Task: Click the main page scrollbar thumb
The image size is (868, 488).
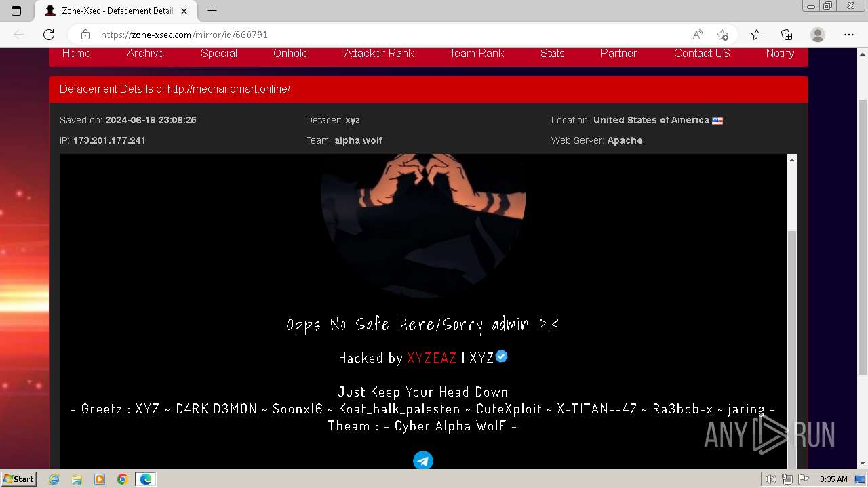Action: point(863,236)
